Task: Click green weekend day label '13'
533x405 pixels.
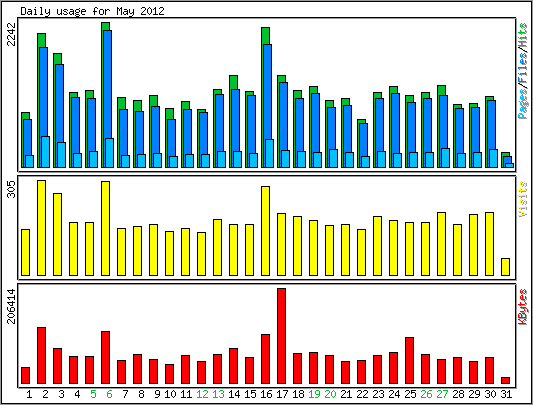Action: pyautogui.click(x=218, y=394)
